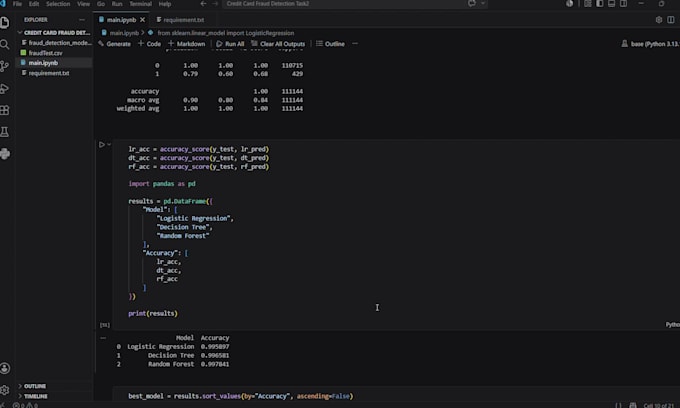Customize layout icon in the title bar
Image resolution: width=680 pixels, height=408 pixels.
587,3
